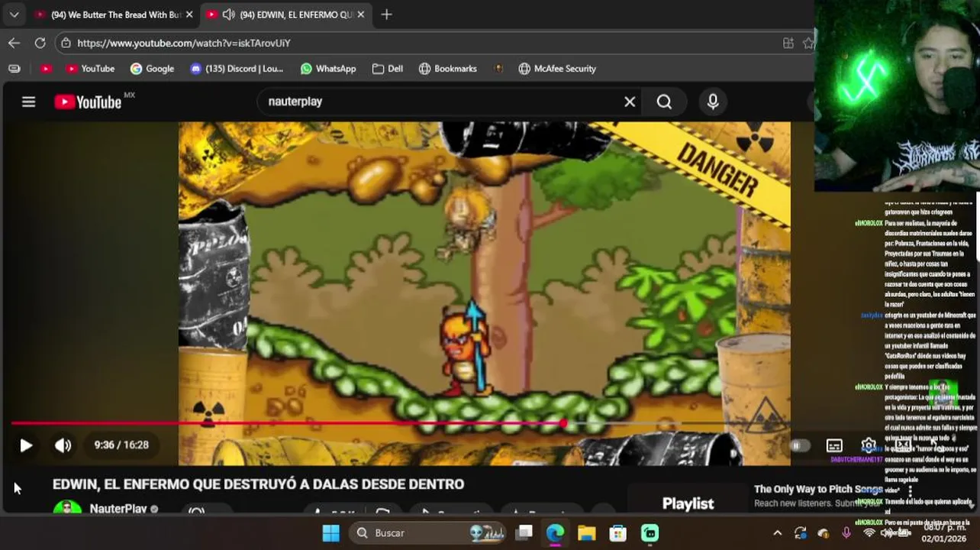Go to YouTube home via logo
Screen dimensions: 980x550
coord(88,102)
